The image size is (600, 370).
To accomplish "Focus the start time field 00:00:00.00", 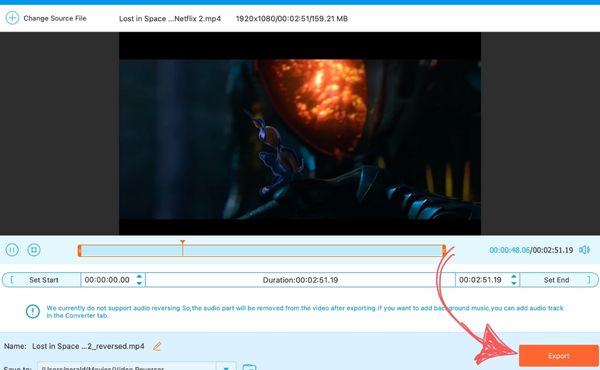I will click(x=108, y=280).
